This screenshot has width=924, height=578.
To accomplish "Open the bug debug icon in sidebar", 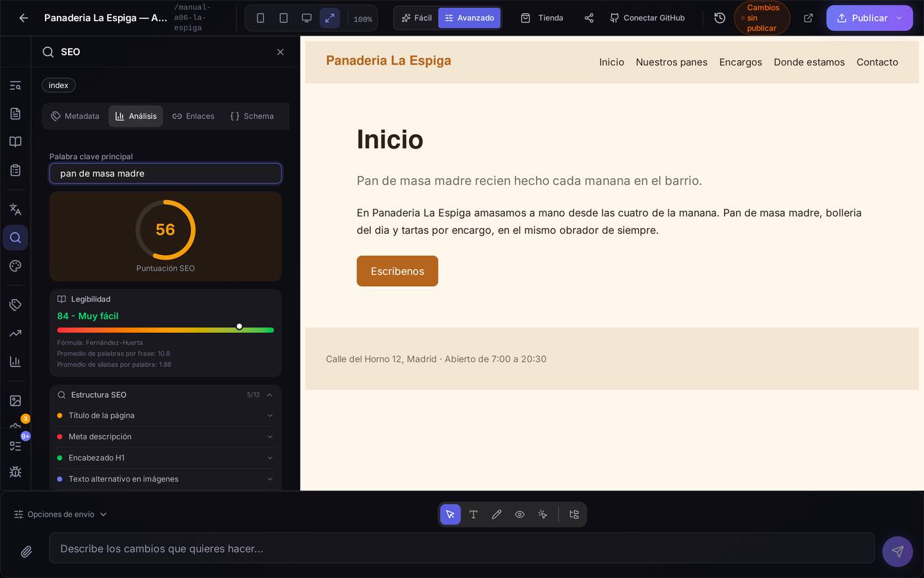I will coord(15,472).
